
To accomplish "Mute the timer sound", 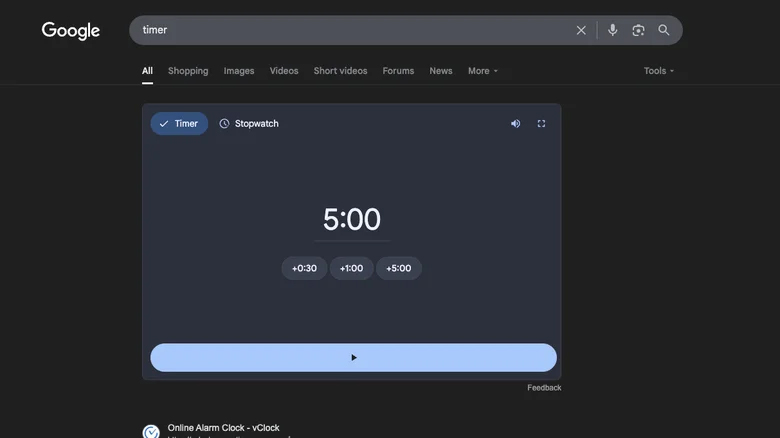I will point(516,124).
